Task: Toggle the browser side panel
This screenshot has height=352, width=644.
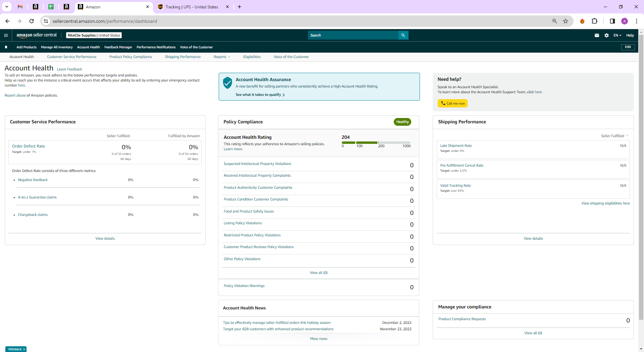Action: click(612, 21)
